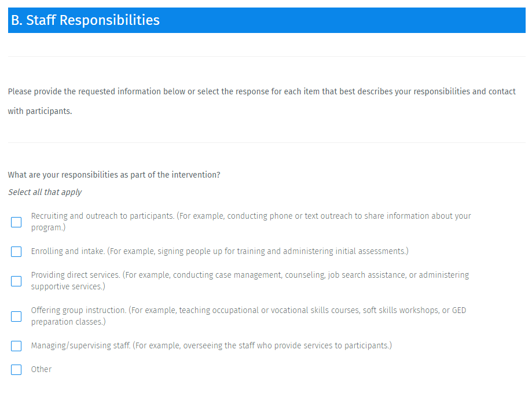Click the 'with participants.' instruction line
The image size is (532, 401).
[40, 111]
